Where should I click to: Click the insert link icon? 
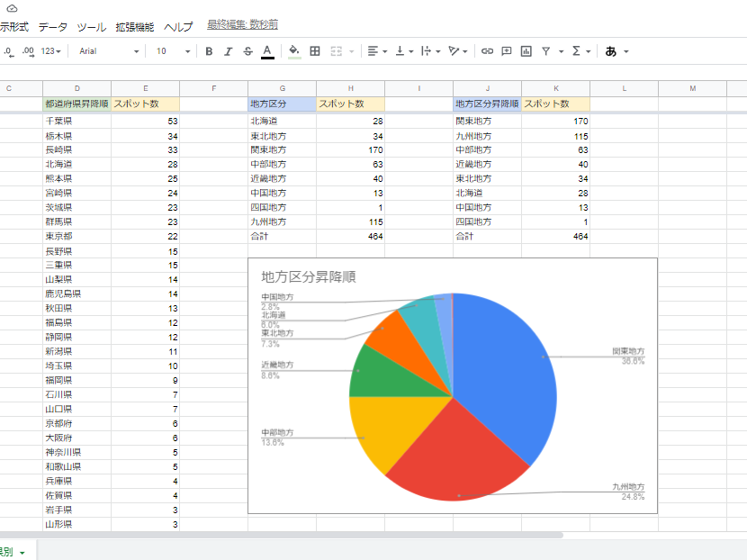487,51
